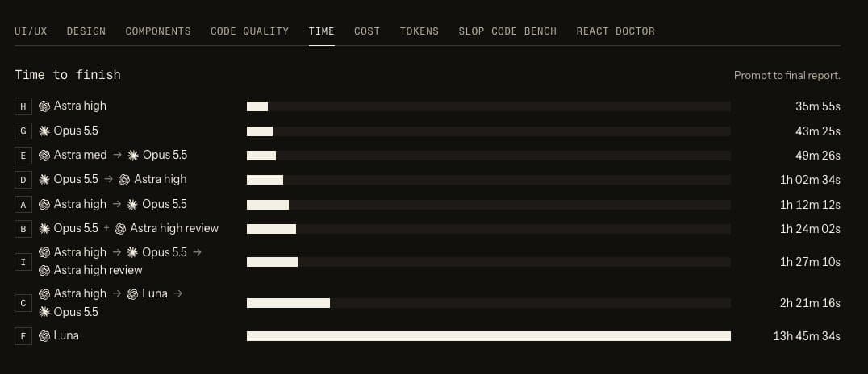The height and width of the screenshot is (374, 868).
Task: Open the TOKENS tab
Action: click(419, 31)
